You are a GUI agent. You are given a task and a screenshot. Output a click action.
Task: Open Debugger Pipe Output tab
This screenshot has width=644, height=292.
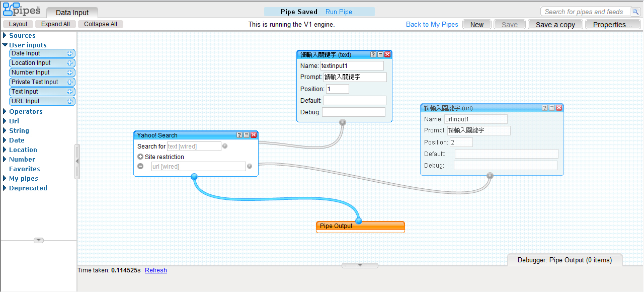tap(565, 260)
